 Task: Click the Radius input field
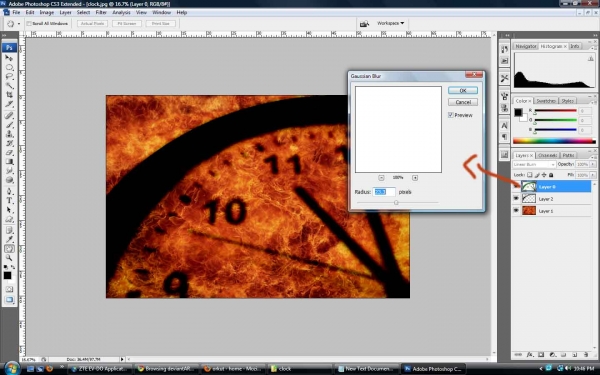384,192
